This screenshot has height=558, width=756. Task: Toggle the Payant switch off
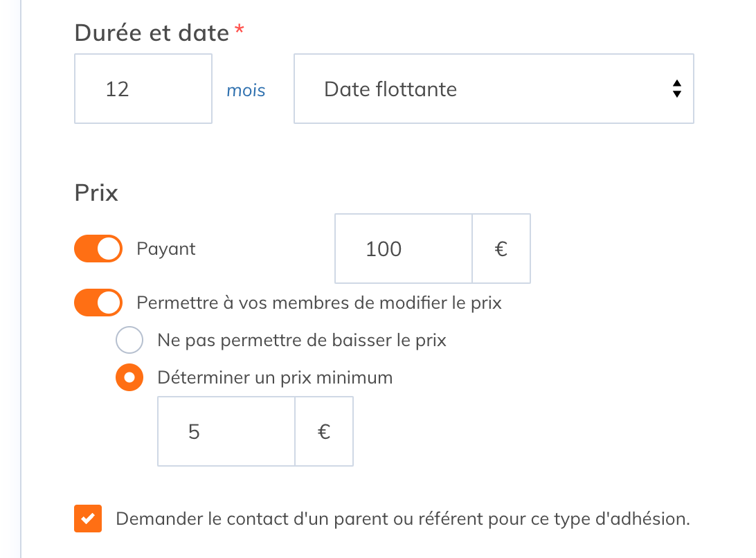click(98, 249)
